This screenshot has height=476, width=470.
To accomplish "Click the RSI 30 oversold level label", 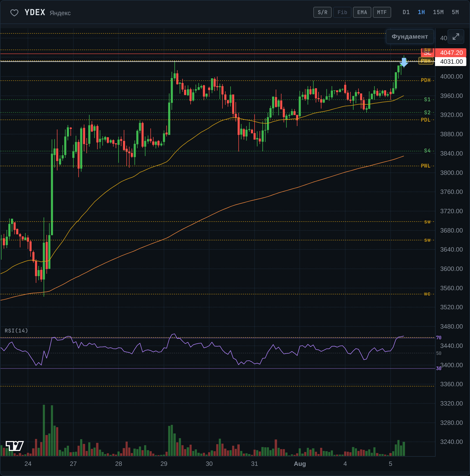I will click(x=439, y=368).
